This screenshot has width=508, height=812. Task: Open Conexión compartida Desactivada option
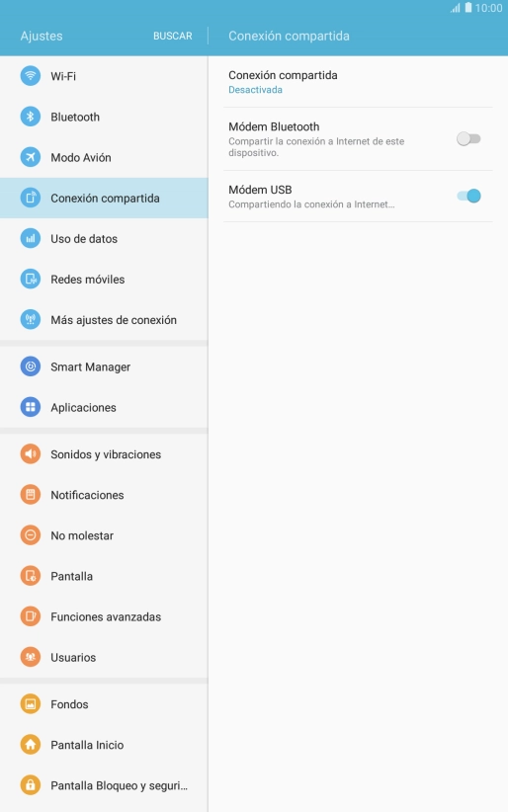[x=358, y=82]
